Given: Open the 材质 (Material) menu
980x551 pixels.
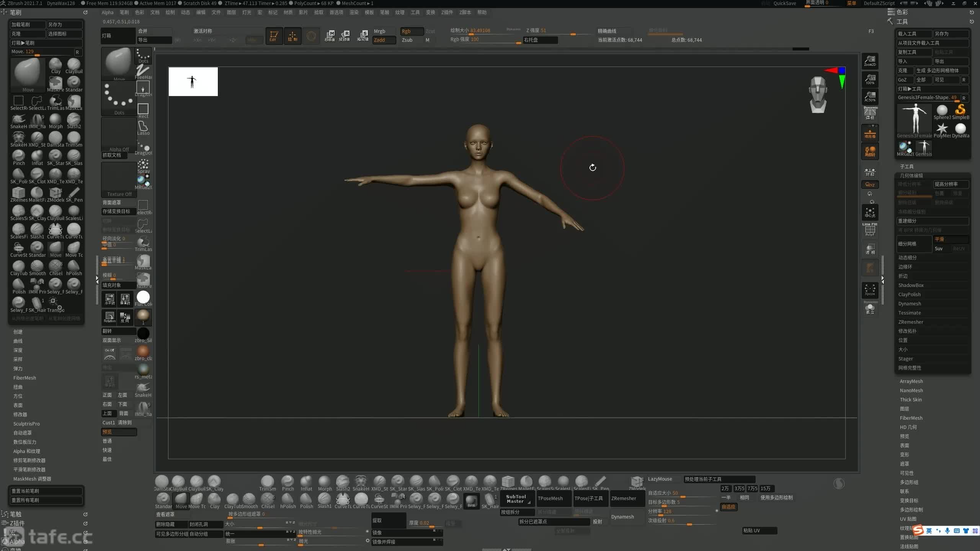Looking at the screenshot, I should pos(288,12).
